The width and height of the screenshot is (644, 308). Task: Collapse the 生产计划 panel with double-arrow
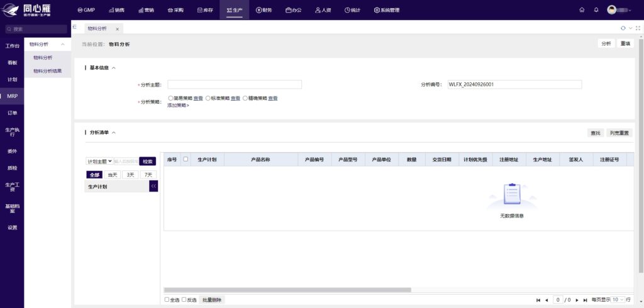coord(153,186)
